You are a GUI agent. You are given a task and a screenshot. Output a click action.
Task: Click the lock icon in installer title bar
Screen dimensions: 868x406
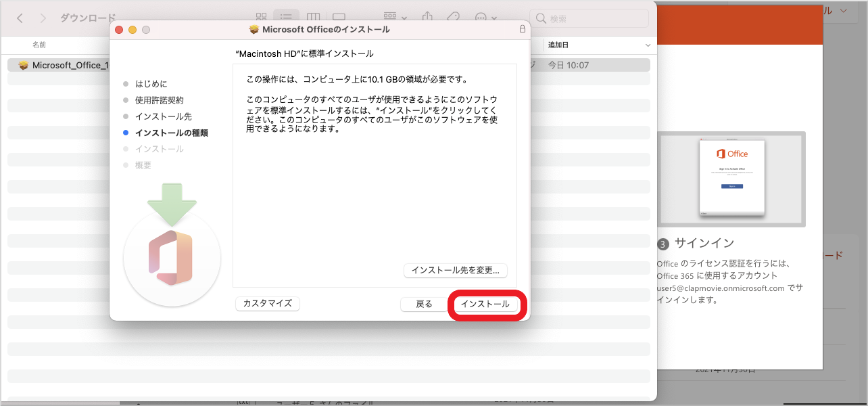(522, 30)
